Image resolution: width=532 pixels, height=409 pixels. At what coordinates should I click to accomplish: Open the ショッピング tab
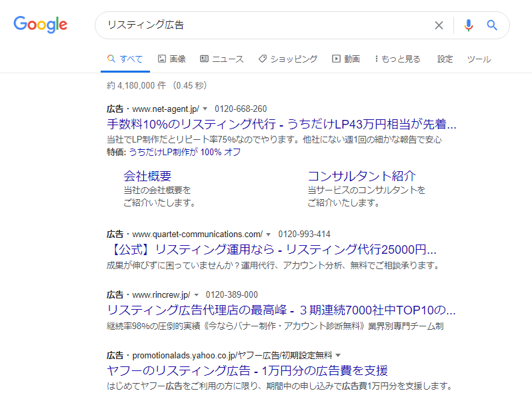point(288,59)
